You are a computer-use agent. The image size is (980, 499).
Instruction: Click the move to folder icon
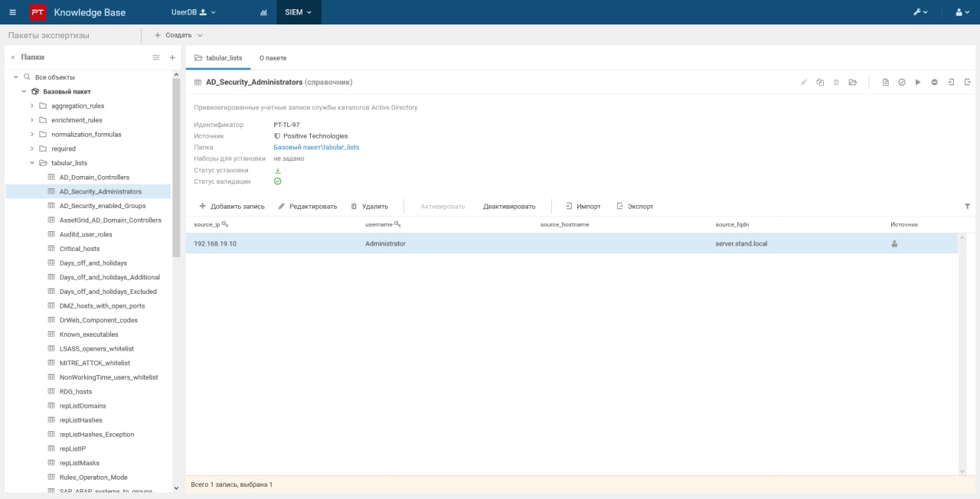click(852, 82)
